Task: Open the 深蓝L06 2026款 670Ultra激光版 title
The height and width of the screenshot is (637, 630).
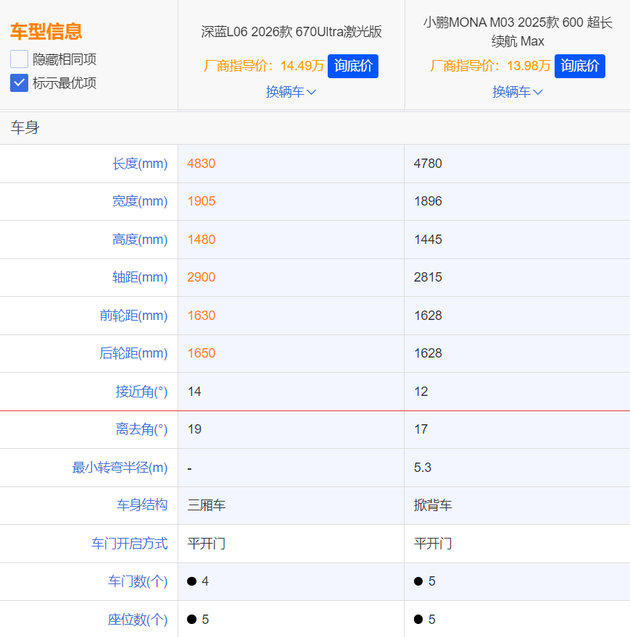Action: [291, 32]
